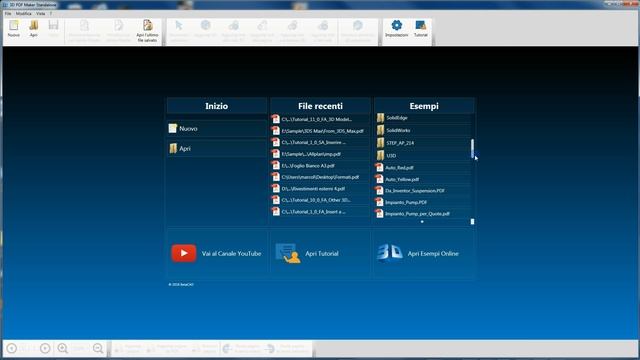Viewport: 640px width, 360px height.
Task: Click the Tutorial toolbar icon
Action: 420,25
